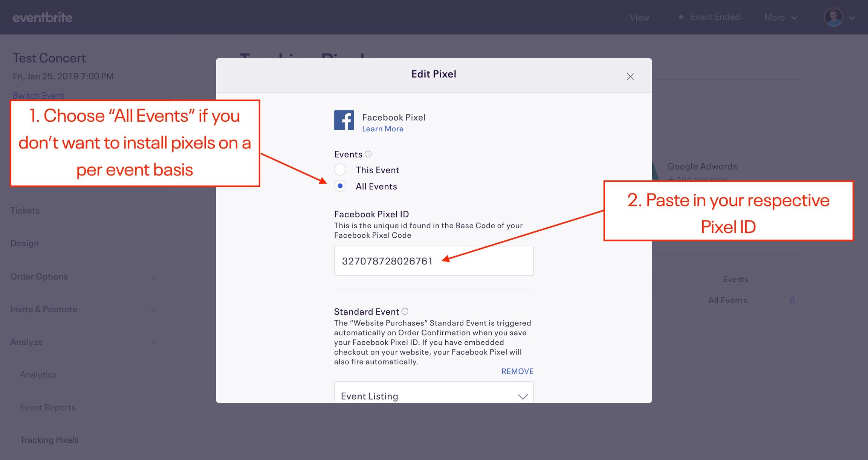
Task: Click the Switch Event link
Action: click(x=38, y=96)
